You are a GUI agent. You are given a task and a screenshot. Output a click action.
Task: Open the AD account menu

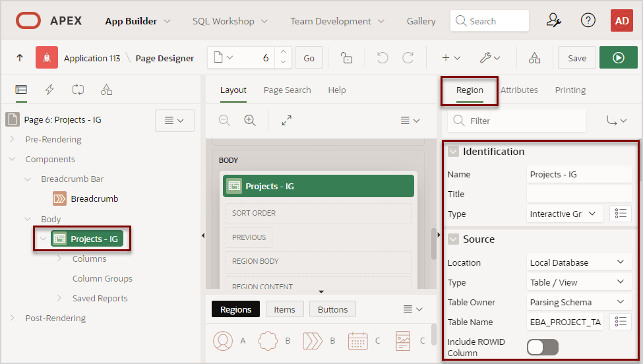pos(622,20)
